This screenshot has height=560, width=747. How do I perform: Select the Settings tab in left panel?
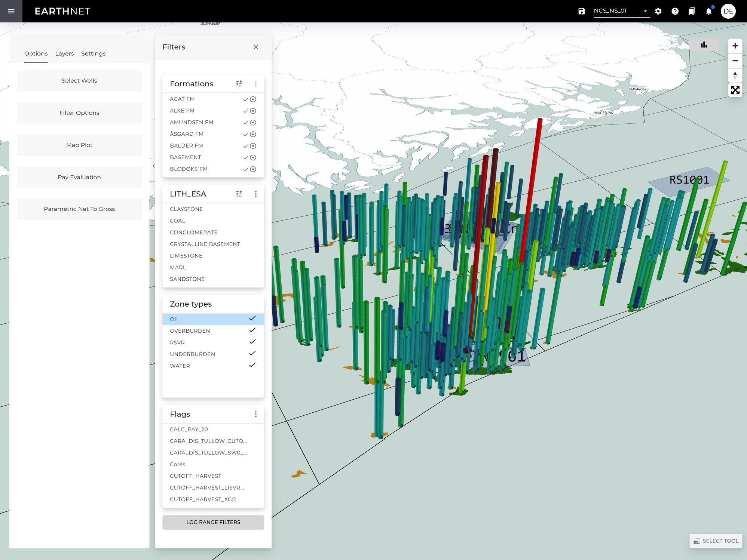point(93,53)
